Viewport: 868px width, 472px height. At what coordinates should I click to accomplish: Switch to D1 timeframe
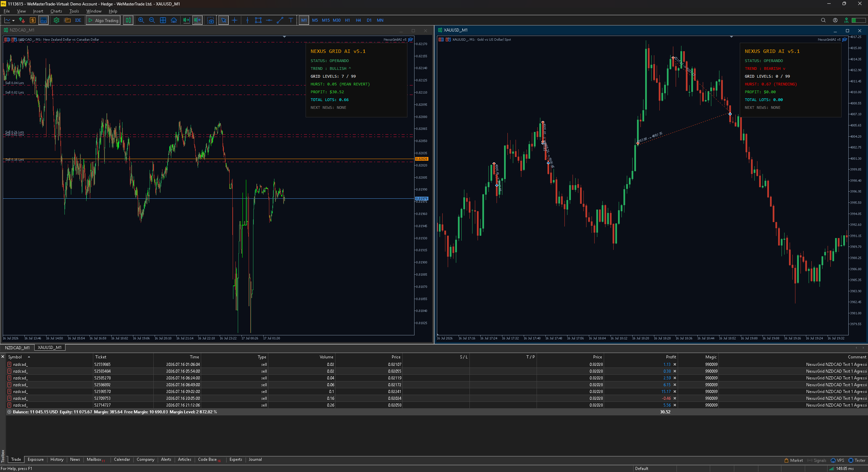pyautogui.click(x=369, y=20)
